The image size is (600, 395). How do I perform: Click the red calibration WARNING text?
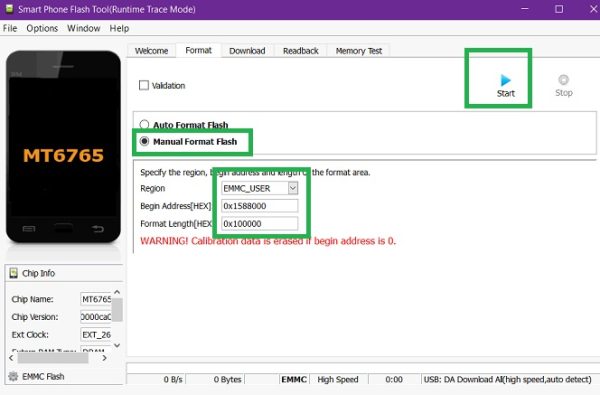(268, 241)
